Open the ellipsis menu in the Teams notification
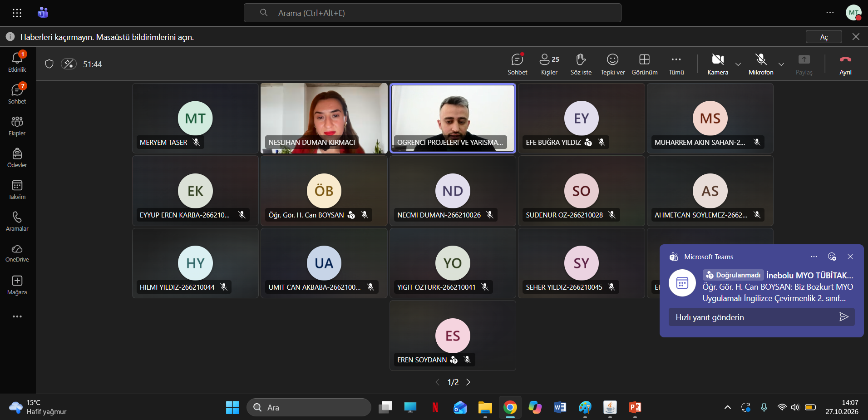 coord(814,257)
